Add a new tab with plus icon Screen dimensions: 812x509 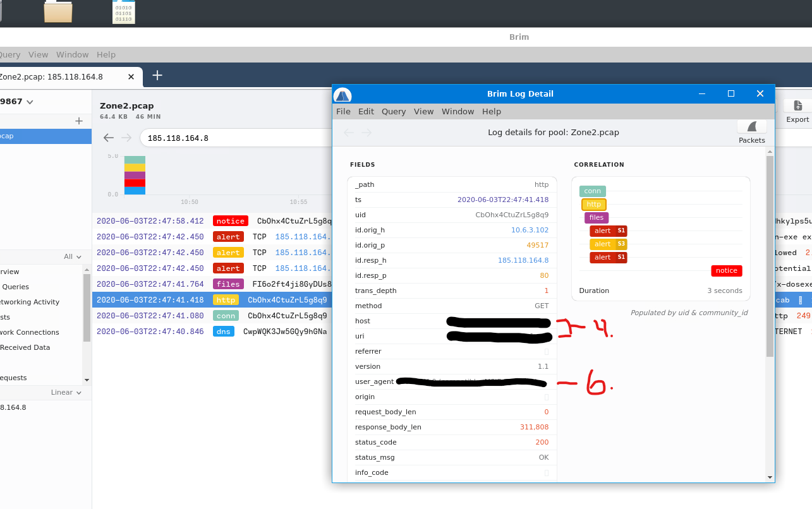pyautogui.click(x=157, y=76)
